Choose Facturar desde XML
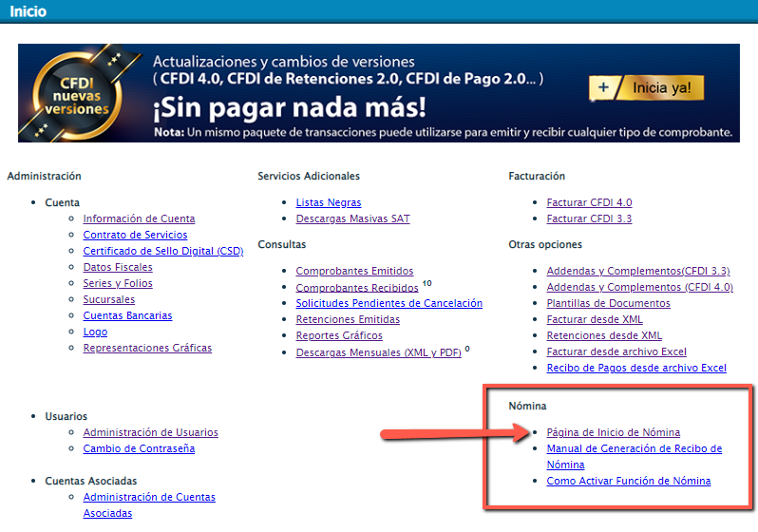This screenshot has width=758, height=532. (595, 319)
